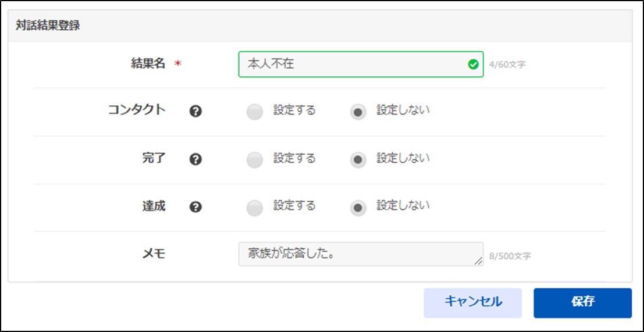Click the resize grip of the メモ textarea

pyautogui.click(x=478, y=261)
